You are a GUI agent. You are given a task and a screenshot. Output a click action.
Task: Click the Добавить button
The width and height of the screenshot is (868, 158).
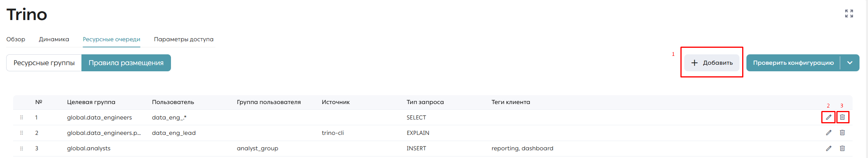(712, 63)
